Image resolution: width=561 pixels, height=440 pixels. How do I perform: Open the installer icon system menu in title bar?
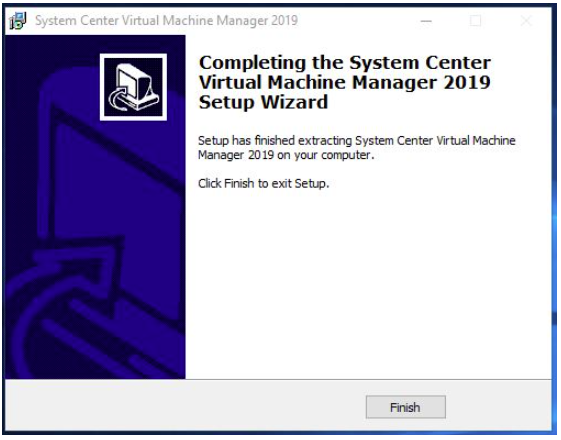point(18,20)
